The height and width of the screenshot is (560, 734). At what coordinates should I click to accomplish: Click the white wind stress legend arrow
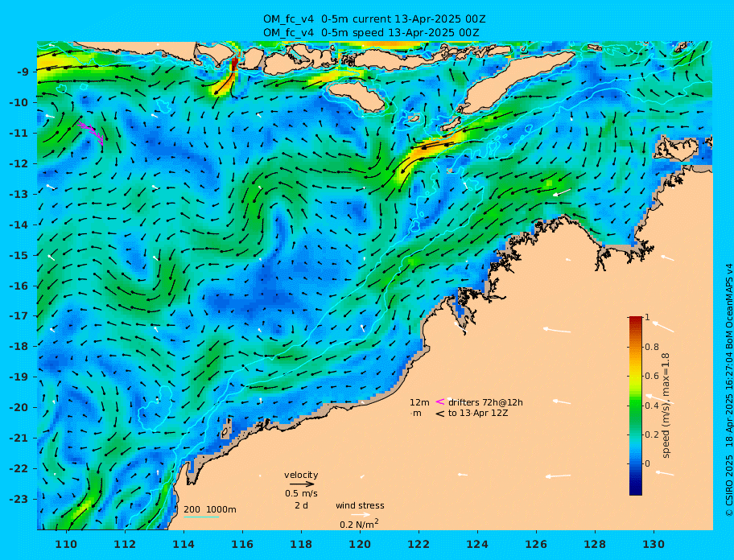tap(361, 515)
